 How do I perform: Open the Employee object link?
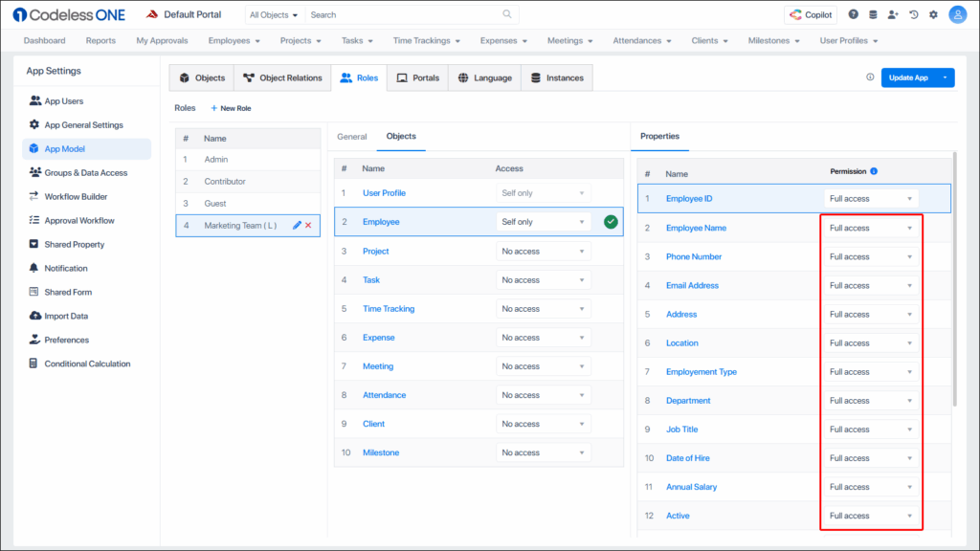pyautogui.click(x=381, y=222)
